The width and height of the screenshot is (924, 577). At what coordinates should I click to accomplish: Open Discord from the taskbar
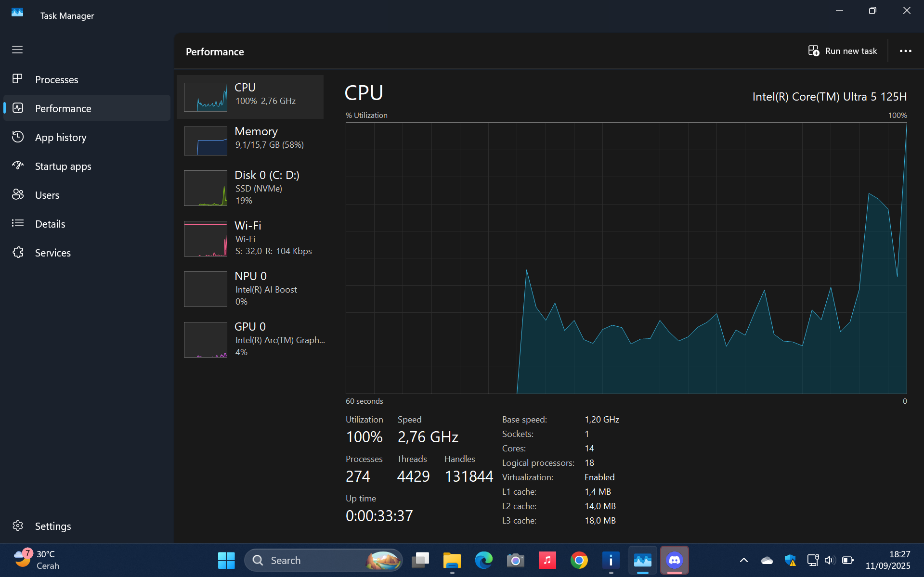[x=675, y=560]
